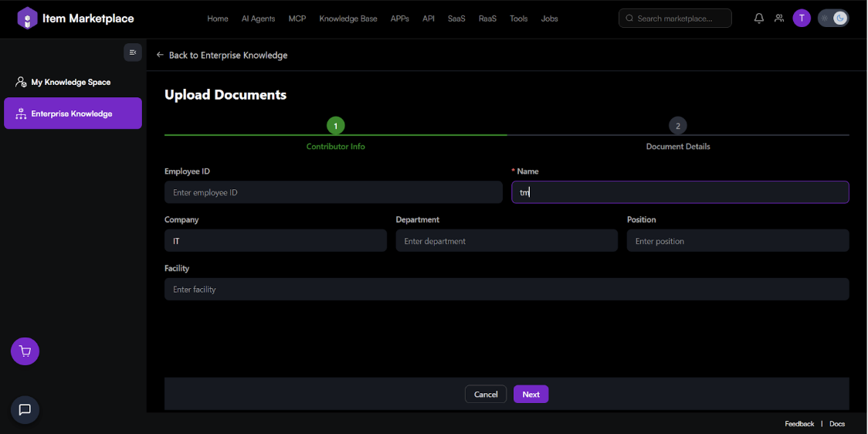This screenshot has width=868, height=434.
Task: Select My Knowledge Space in sidebar
Action: pos(71,83)
